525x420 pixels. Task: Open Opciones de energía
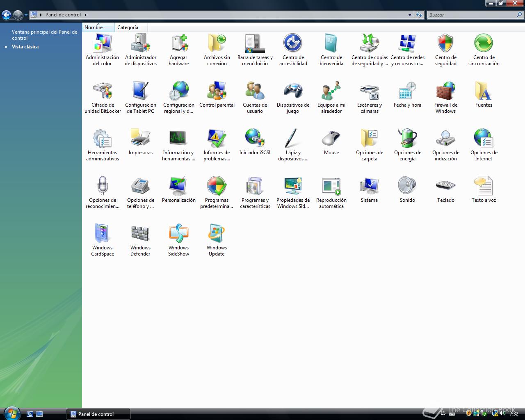pos(407,145)
